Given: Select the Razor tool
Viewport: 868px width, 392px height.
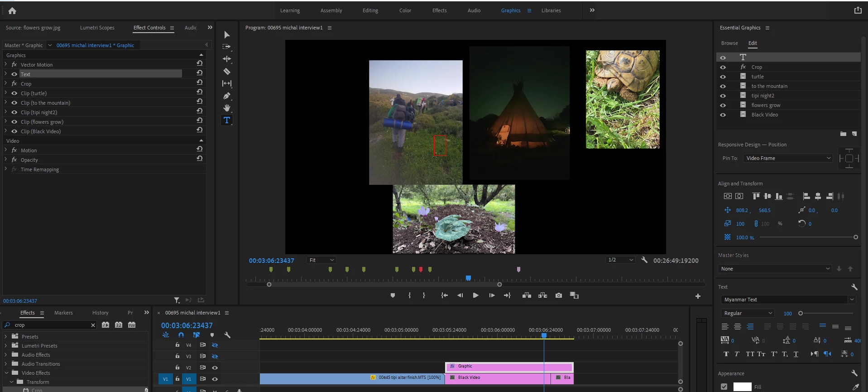Looking at the screenshot, I should click(x=227, y=71).
